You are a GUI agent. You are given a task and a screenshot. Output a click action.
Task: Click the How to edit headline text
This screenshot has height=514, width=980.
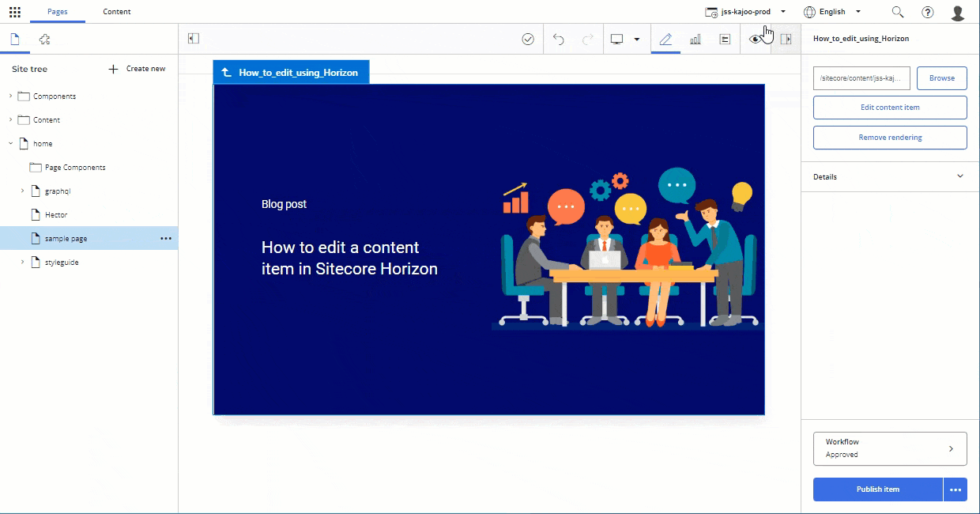point(349,258)
